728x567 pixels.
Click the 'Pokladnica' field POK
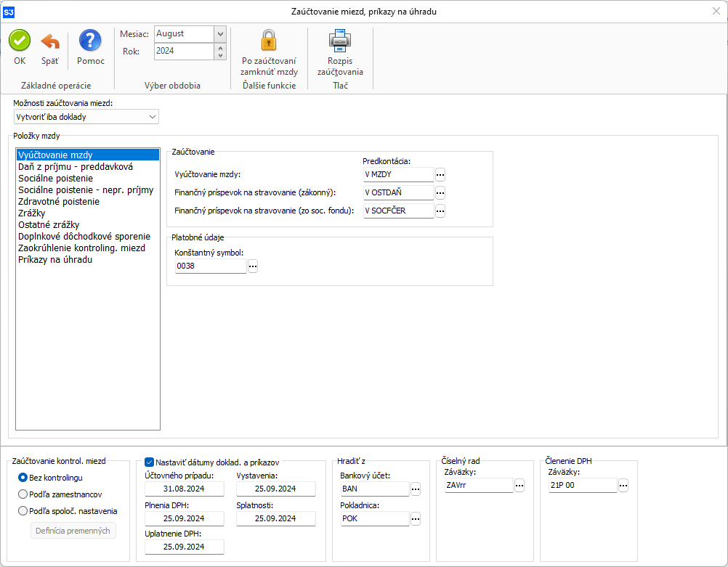(x=375, y=518)
